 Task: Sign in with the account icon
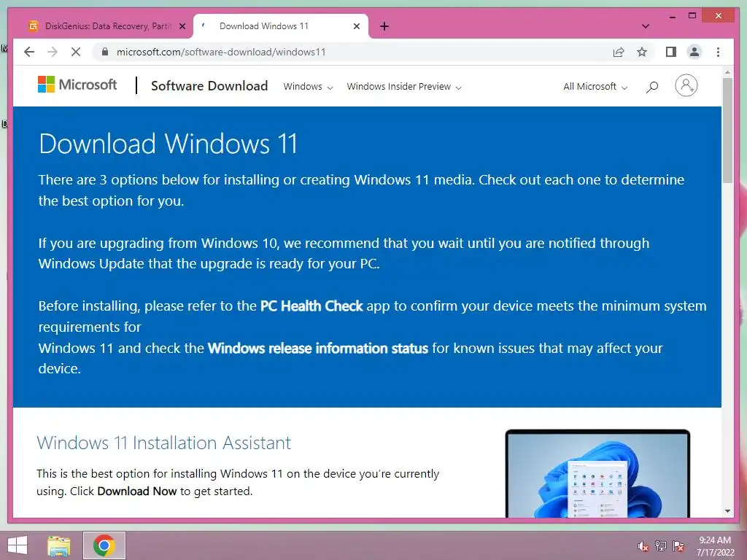pyautogui.click(x=686, y=86)
